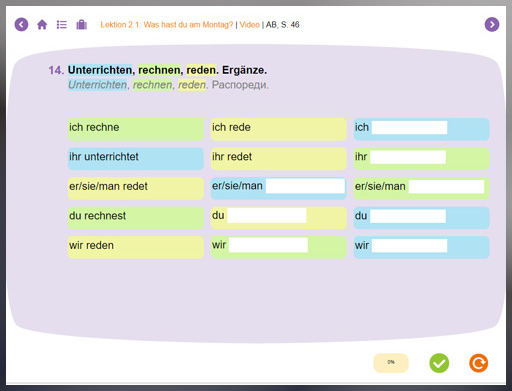The height and width of the screenshot is (391, 512).
Task: Click the bold 'Unterrichten' heading word
Action: click(100, 70)
